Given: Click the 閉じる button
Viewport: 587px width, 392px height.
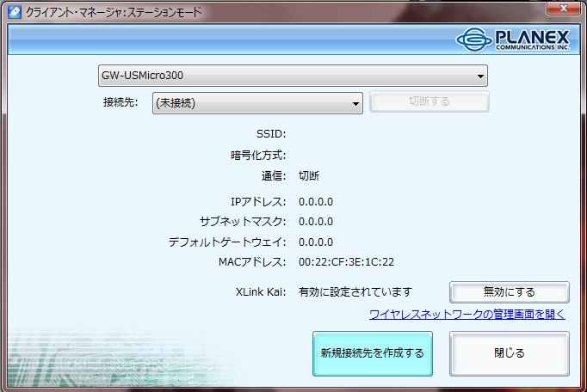Looking at the screenshot, I should tap(510, 353).
